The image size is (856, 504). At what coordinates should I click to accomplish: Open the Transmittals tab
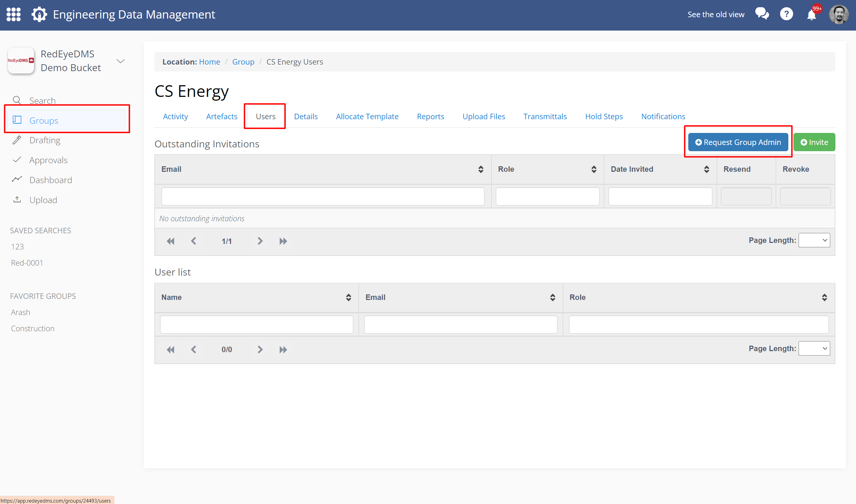[x=545, y=116]
